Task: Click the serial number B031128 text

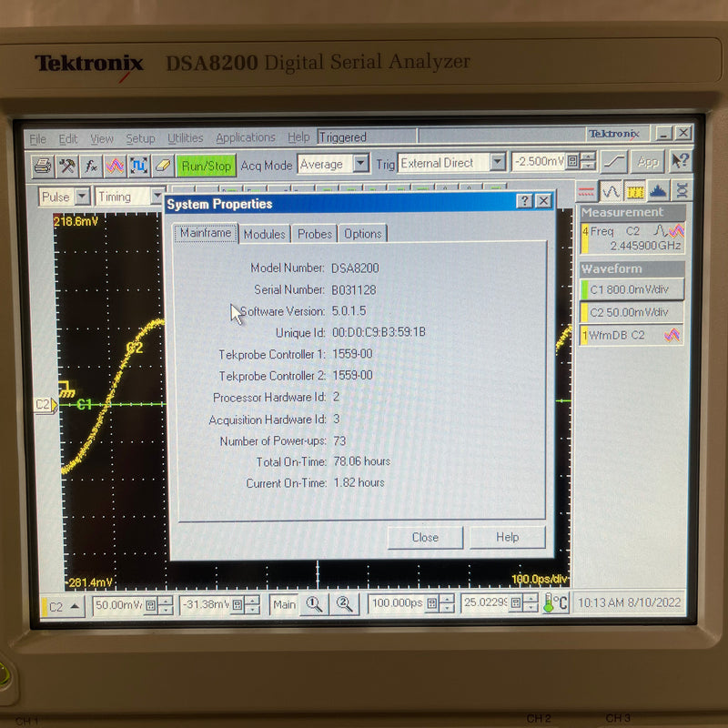Action: [353, 289]
